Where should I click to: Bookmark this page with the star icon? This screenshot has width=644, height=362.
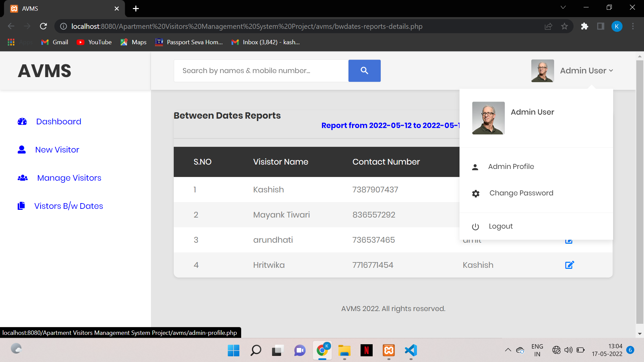pos(565,26)
